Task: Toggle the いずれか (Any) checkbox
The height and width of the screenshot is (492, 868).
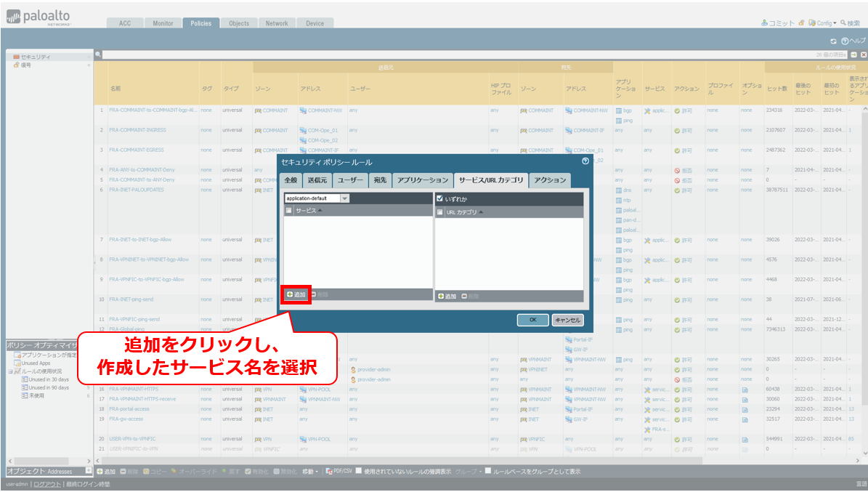Action: [439, 198]
